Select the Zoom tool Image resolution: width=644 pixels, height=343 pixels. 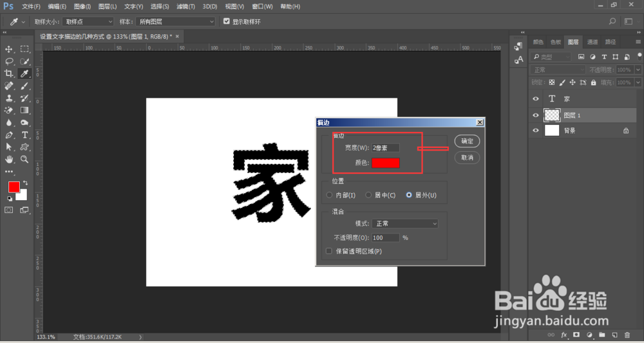click(x=24, y=159)
